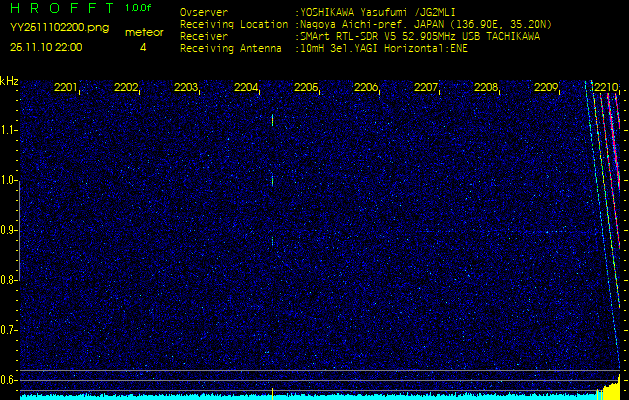Click the 26.11.10 22:00 timestamp

click(x=45, y=47)
